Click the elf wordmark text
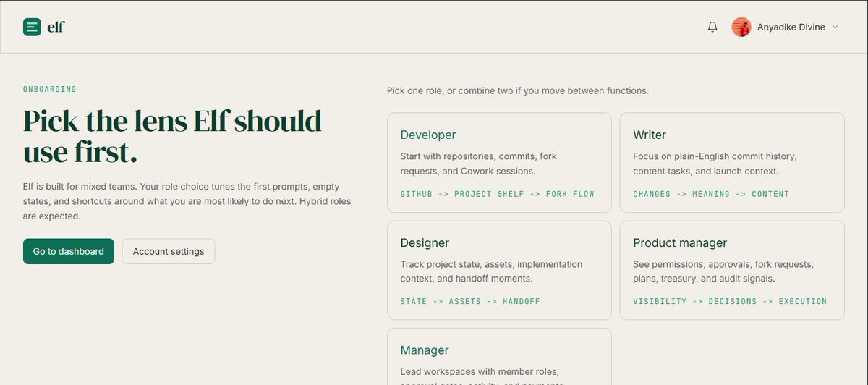Screen dimensions: 868x385 point(56,27)
